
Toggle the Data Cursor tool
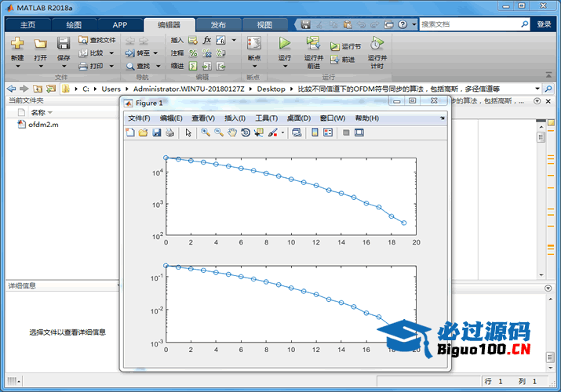(x=259, y=132)
